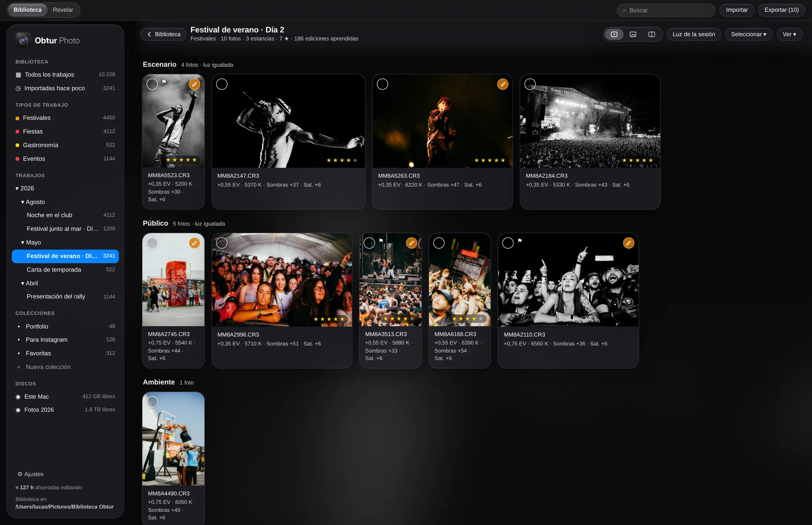Viewport: 812px width, 525px height.
Task: Click the Fotos 2026 disk icon
Action: (x=18, y=410)
